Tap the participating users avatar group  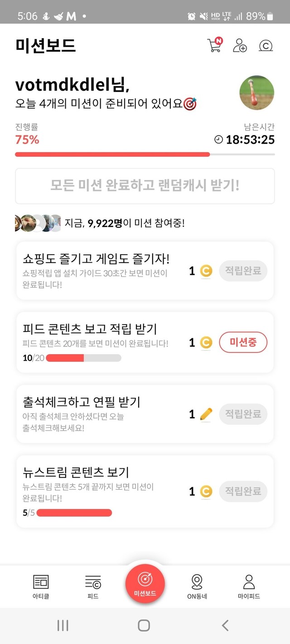tap(38, 223)
